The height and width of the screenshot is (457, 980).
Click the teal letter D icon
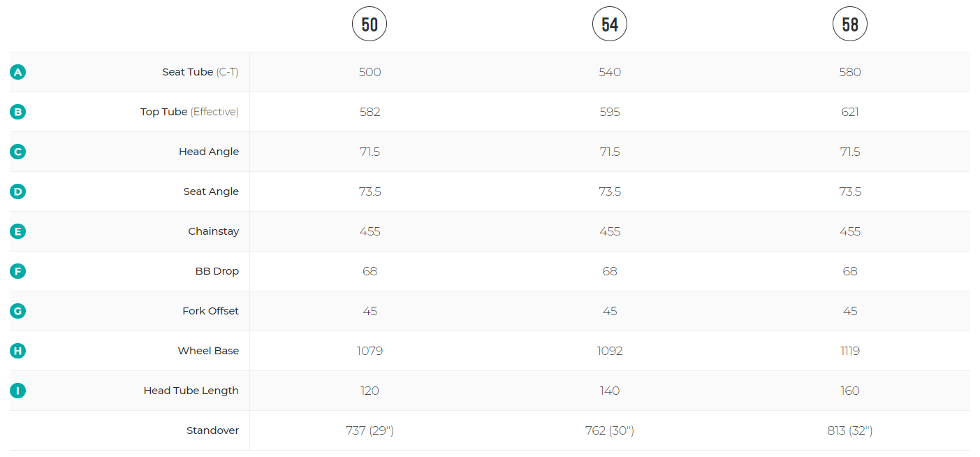(18, 191)
